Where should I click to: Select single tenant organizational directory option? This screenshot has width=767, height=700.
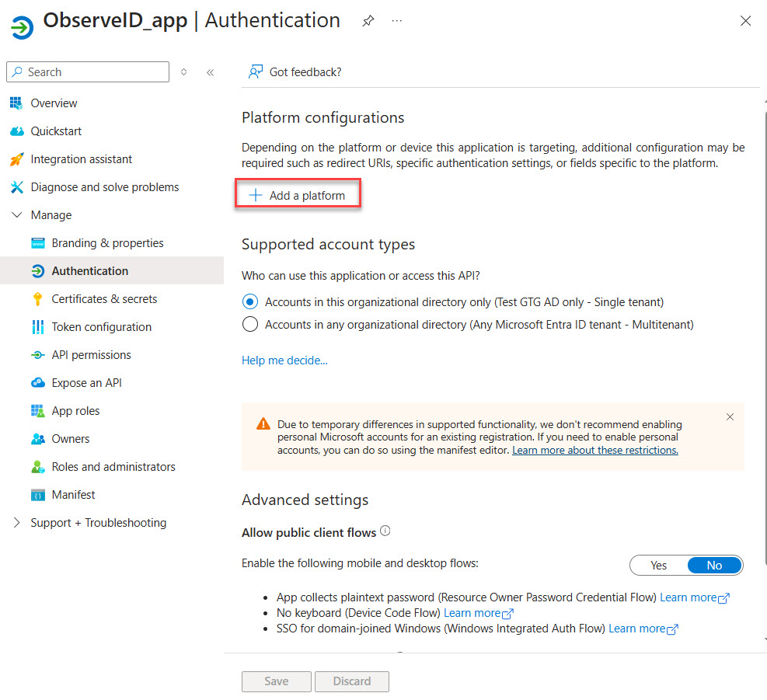(x=250, y=301)
